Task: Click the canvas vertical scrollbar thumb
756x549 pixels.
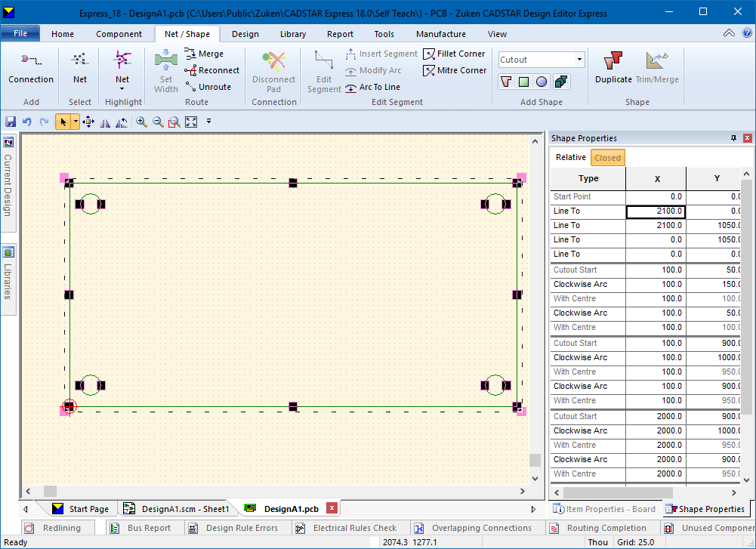Action: (x=535, y=461)
